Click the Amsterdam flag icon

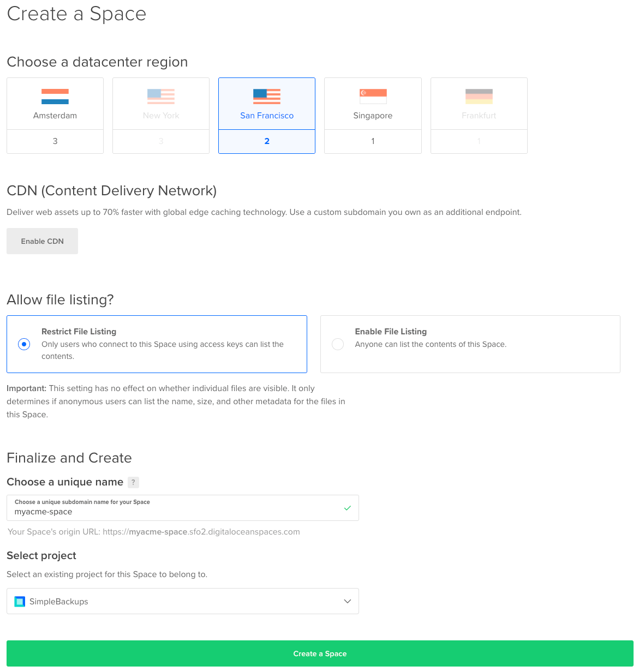click(55, 96)
